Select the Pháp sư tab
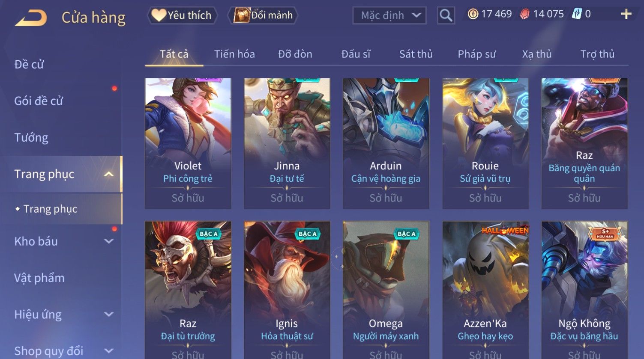This screenshot has width=644, height=359. 476,54
